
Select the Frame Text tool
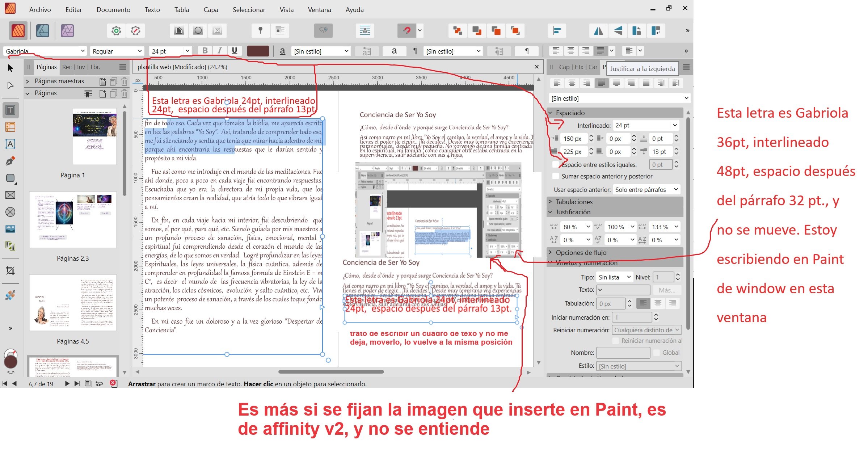(x=10, y=110)
